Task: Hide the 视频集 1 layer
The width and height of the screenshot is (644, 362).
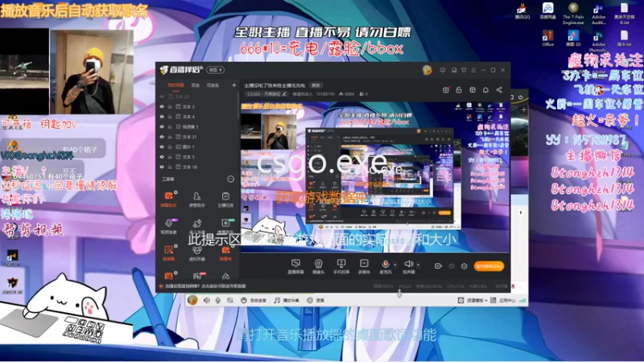Action: coord(162,127)
